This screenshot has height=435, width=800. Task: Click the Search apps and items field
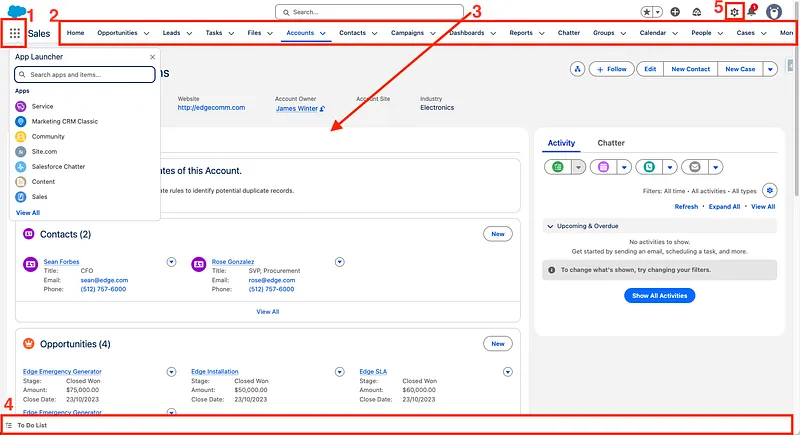(85, 74)
